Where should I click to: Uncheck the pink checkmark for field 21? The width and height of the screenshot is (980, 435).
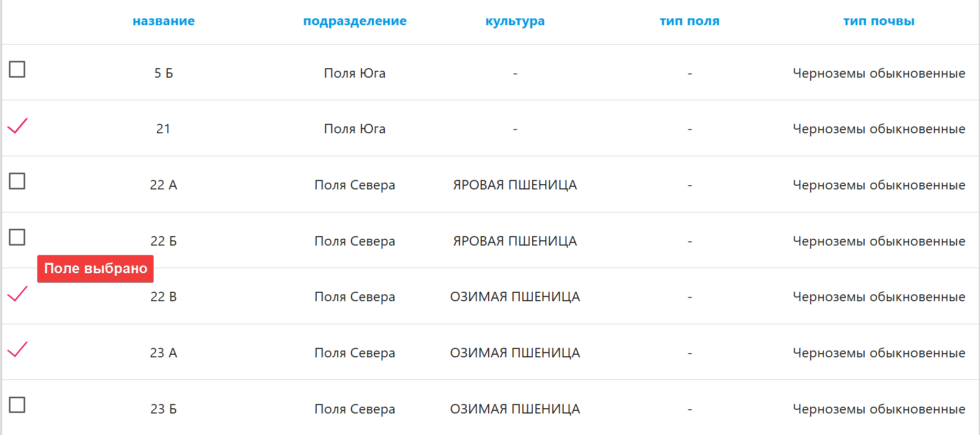[17, 126]
